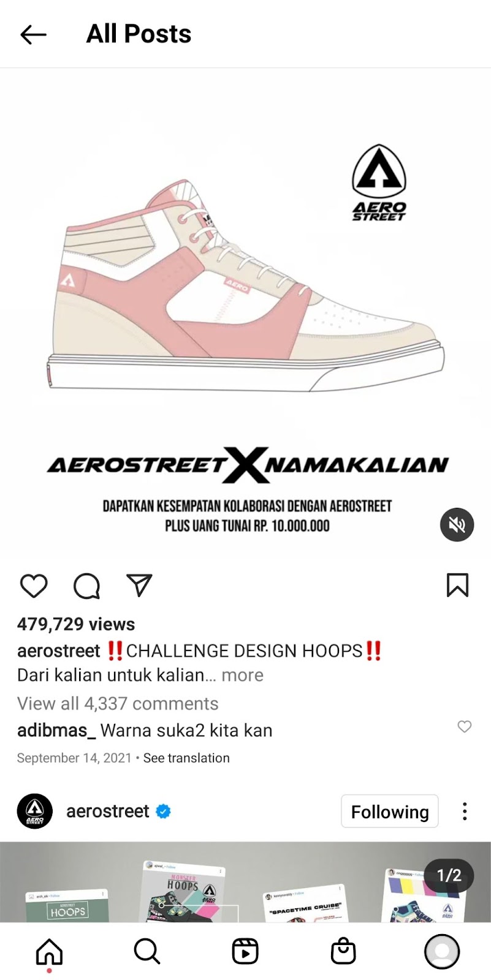Open adibmas_ commenter profile

point(56,730)
